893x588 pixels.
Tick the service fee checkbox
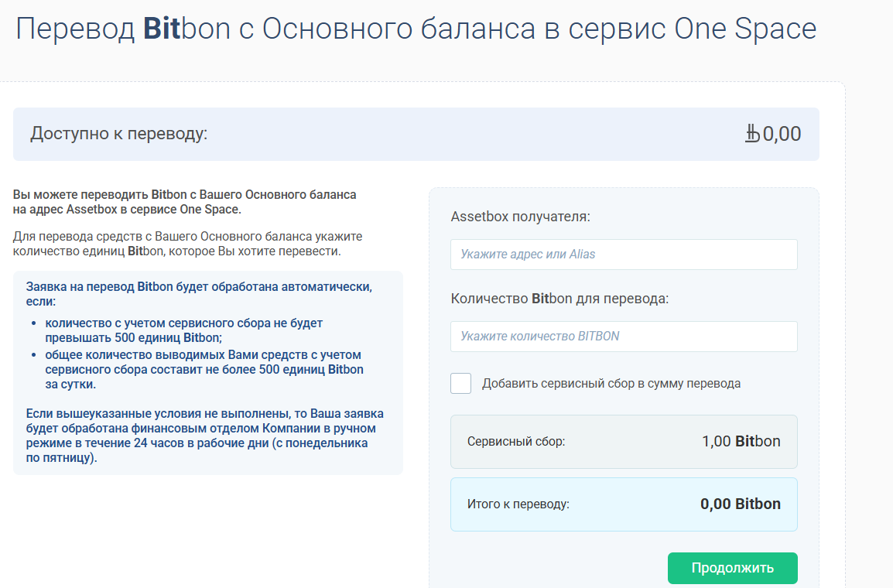460,383
